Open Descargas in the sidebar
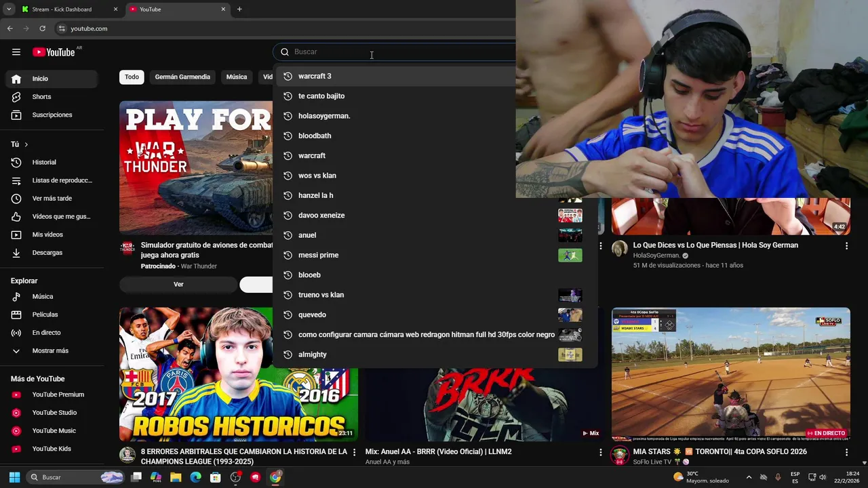The image size is (868, 488). click(52, 252)
